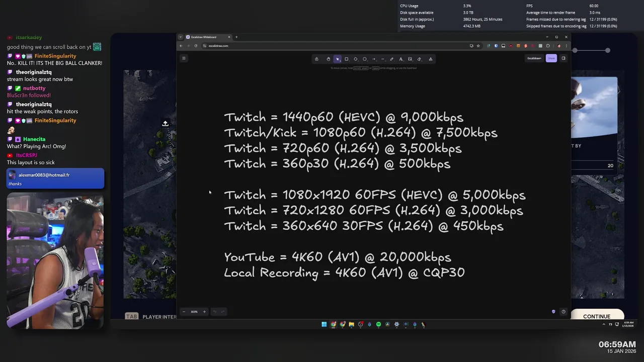Select the Rectangle shape tool
The width and height of the screenshot is (644, 362).
tap(346, 59)
